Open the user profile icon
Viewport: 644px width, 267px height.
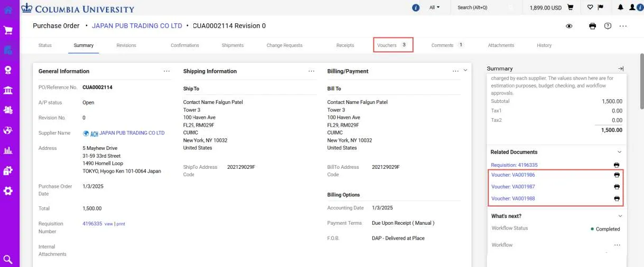point(631,7)
